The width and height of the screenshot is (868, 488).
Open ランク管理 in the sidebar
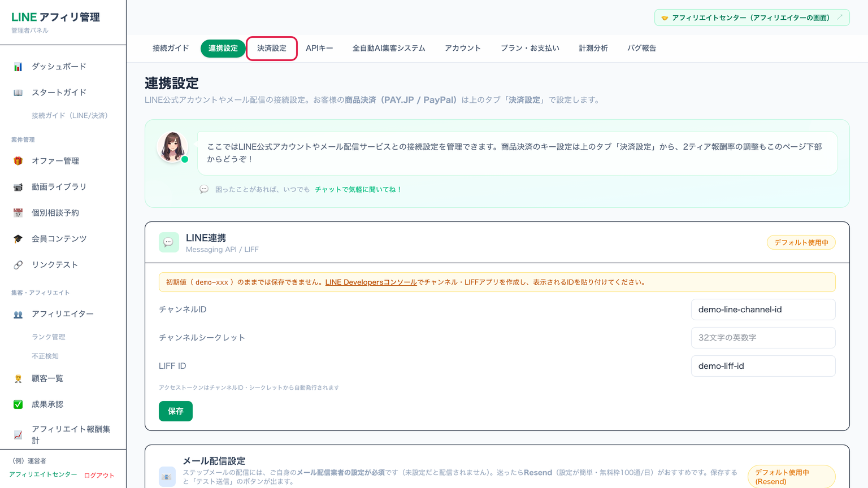click(49, 337)
